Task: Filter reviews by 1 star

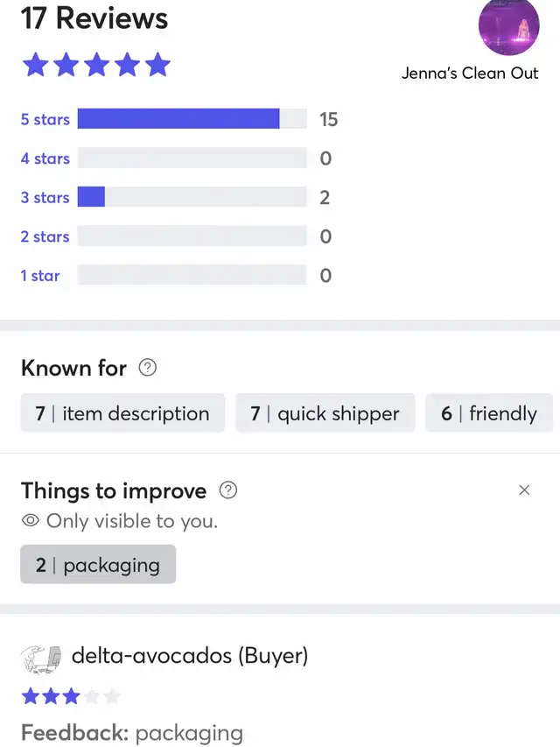Action: (x=40, y=275)
